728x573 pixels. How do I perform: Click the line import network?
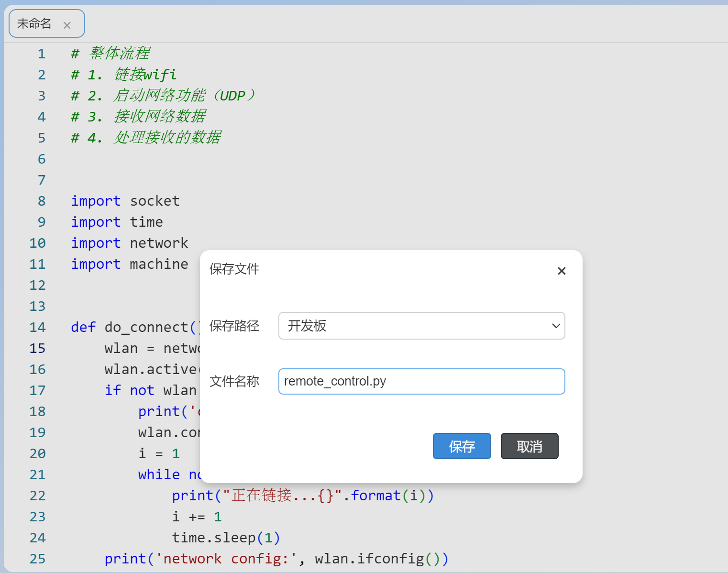coord(130,243)
